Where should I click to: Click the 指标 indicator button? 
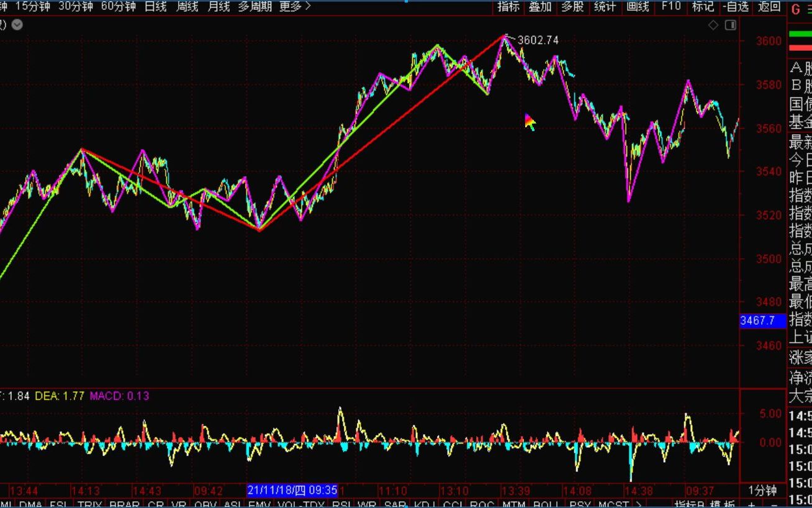[508, 6]
